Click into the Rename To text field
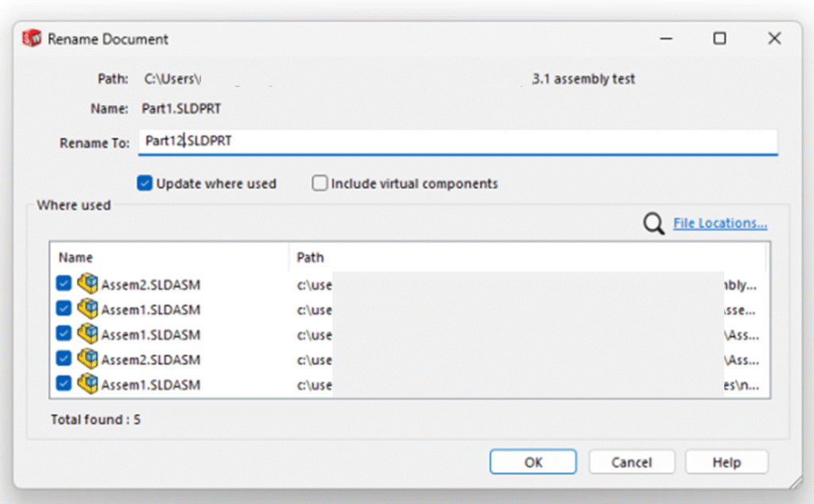The height and width of the screenshot is (504, 814). pos(457,142)
